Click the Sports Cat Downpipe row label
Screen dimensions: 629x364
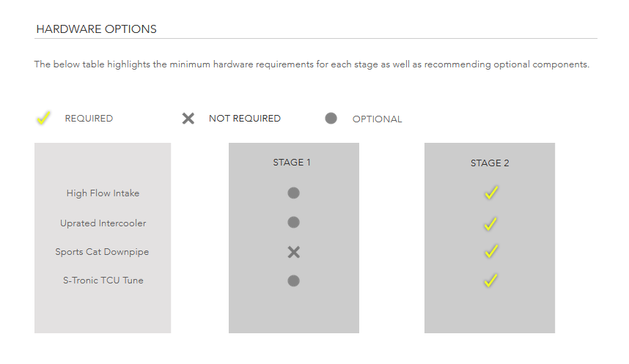(102, 252)
